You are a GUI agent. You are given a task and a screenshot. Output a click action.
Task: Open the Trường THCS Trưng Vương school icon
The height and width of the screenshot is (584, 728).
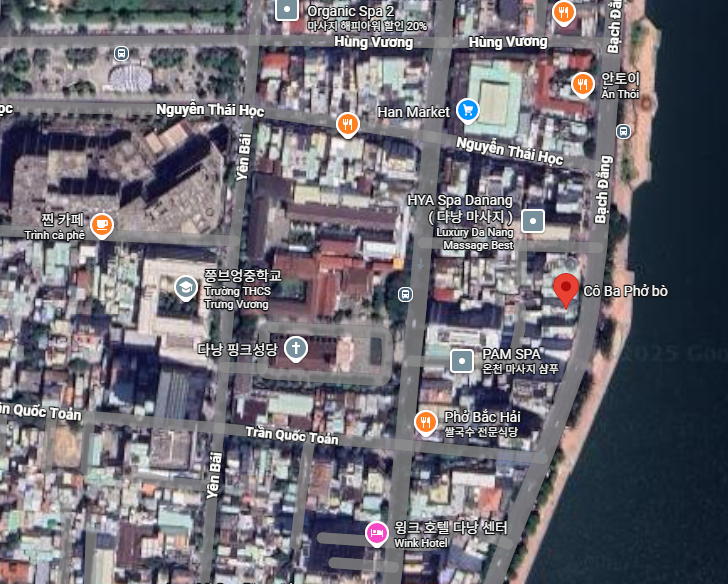pyautogui.click(x=185, y=289)
